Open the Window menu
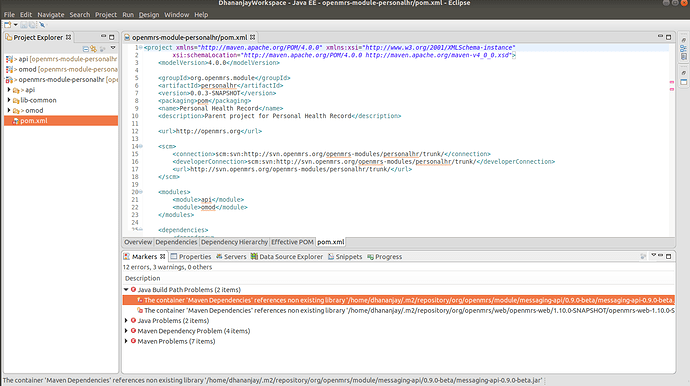Screen dimensions: 690x386 tap(176, 15)
